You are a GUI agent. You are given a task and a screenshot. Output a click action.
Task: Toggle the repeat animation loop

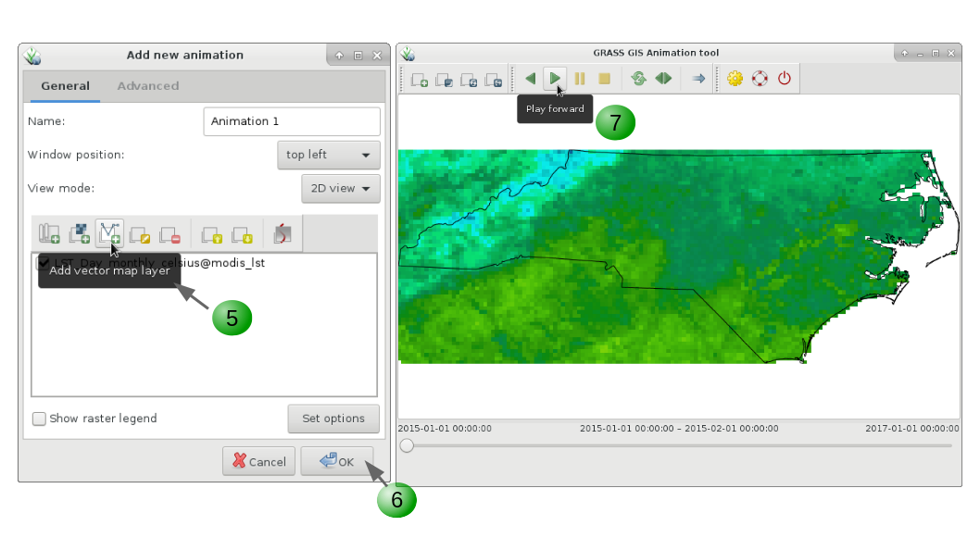tap(638, 79)
